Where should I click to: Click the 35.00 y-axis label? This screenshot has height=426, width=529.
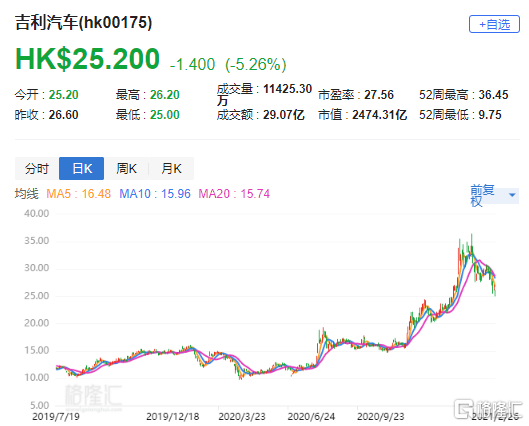pyautogui.click(x=36, y=241)
